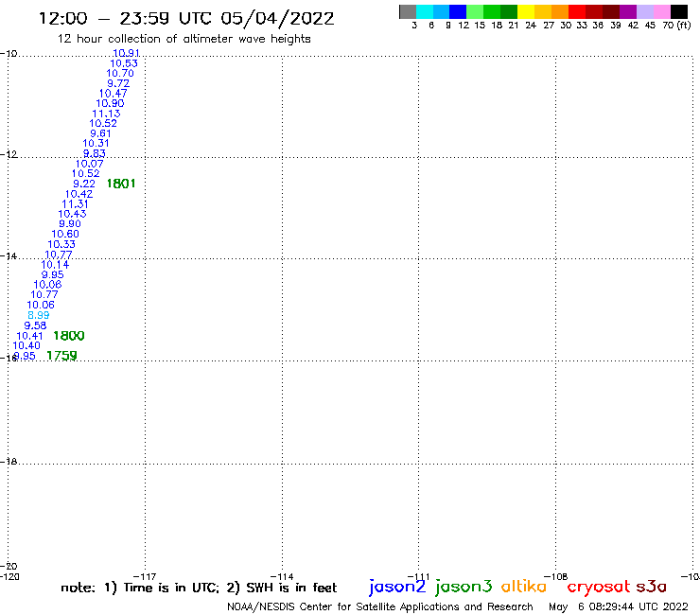This screenshot has height=615, width=700.
Task: Click the 11.13 wave height value
Action: pyautogui.click(x=106, y=114)
